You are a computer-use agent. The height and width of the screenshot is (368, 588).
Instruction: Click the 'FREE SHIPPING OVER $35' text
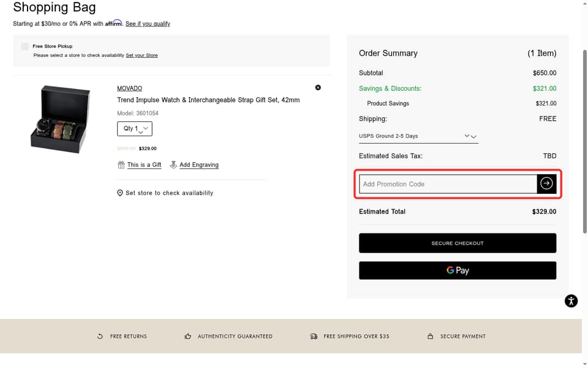pos(356,337)
